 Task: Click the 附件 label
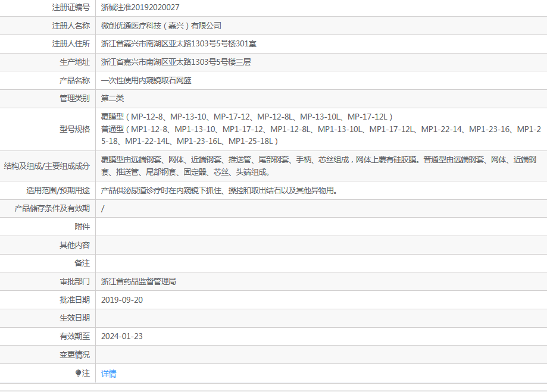[x=82, y=227]
